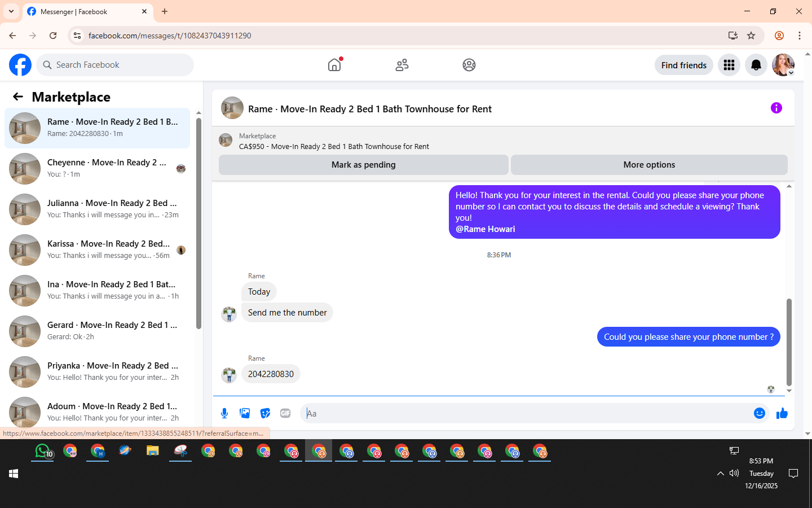Open the account profile picture menu

[x=783, y=65]
